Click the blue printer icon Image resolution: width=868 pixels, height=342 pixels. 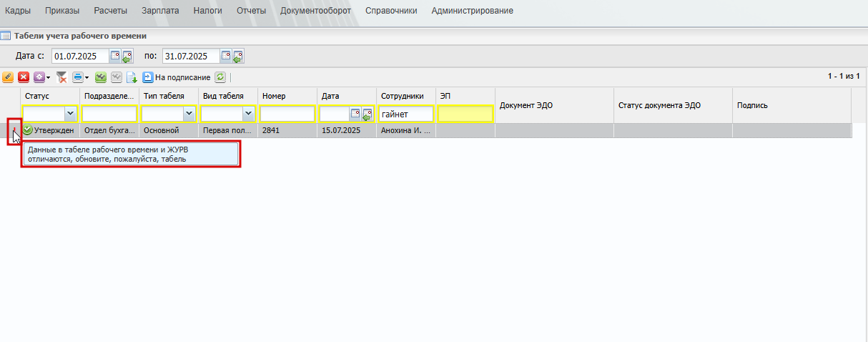click(x=78, y=77)
